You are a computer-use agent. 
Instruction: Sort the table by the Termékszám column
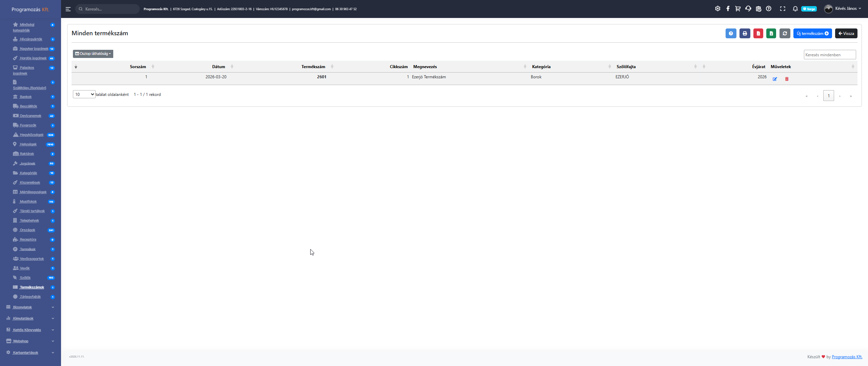(x=313, y=67)
